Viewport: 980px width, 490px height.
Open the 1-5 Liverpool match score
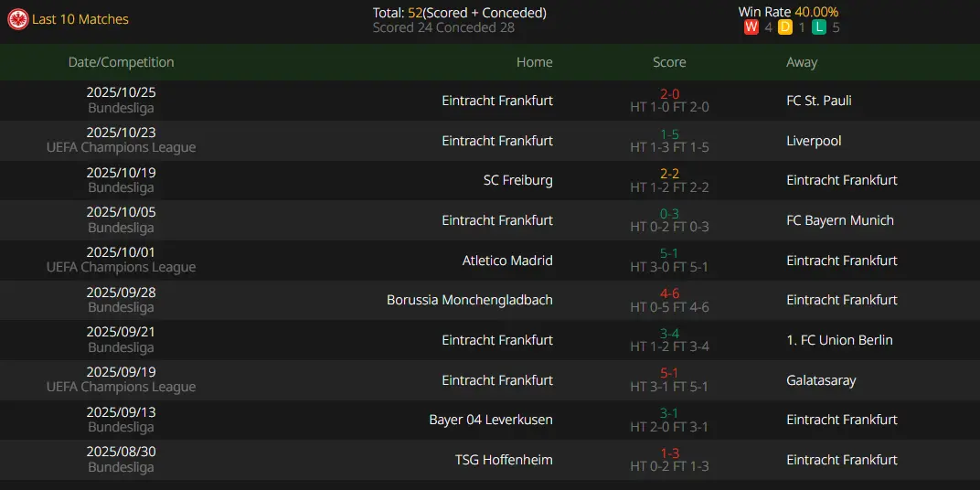click(669, 134)
